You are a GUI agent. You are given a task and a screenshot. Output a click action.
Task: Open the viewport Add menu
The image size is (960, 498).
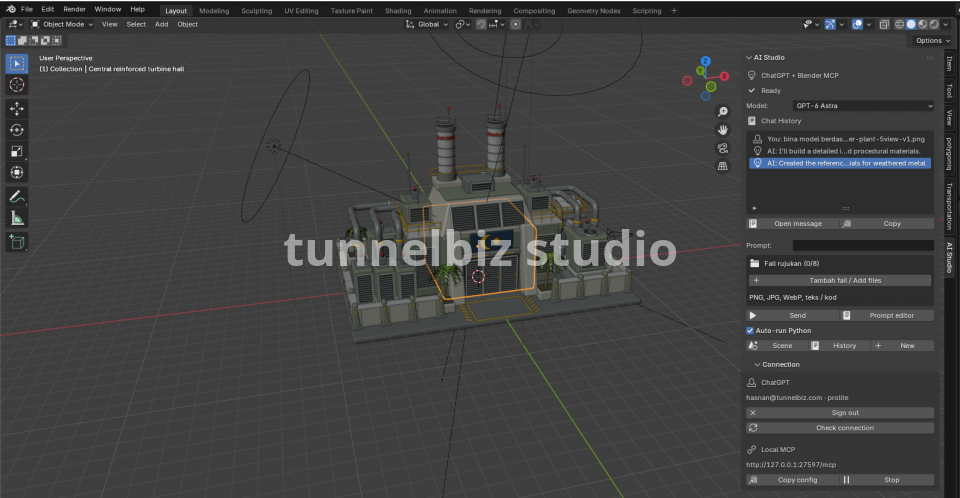pyautogui.click(x=162, y=25)
